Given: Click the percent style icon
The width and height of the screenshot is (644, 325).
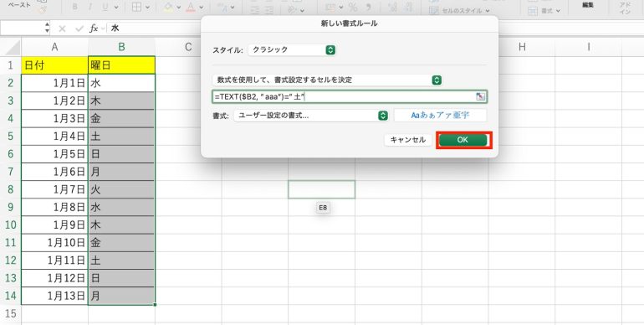Looking at the screenshot, I should (x=353, y=7).
